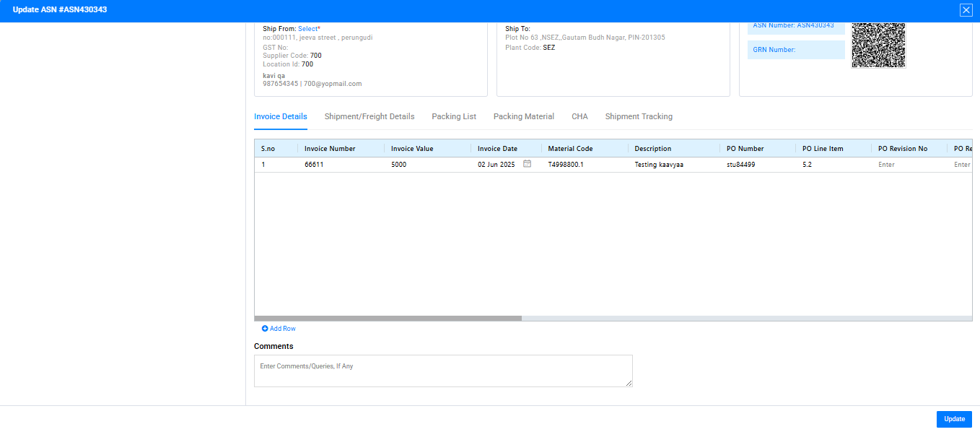The height and width of the screenshot is (432, 980).
Task: Focus the Comments text box
Action: [x=443, y=371]
